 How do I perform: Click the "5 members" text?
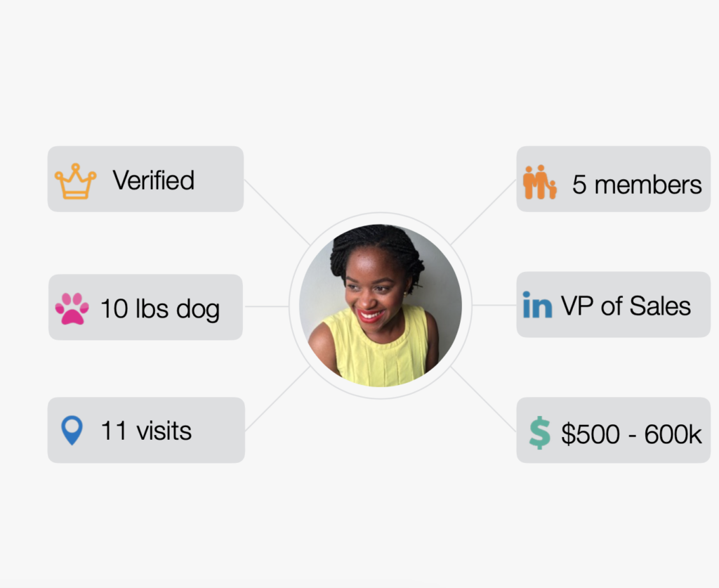coord(637,184)
